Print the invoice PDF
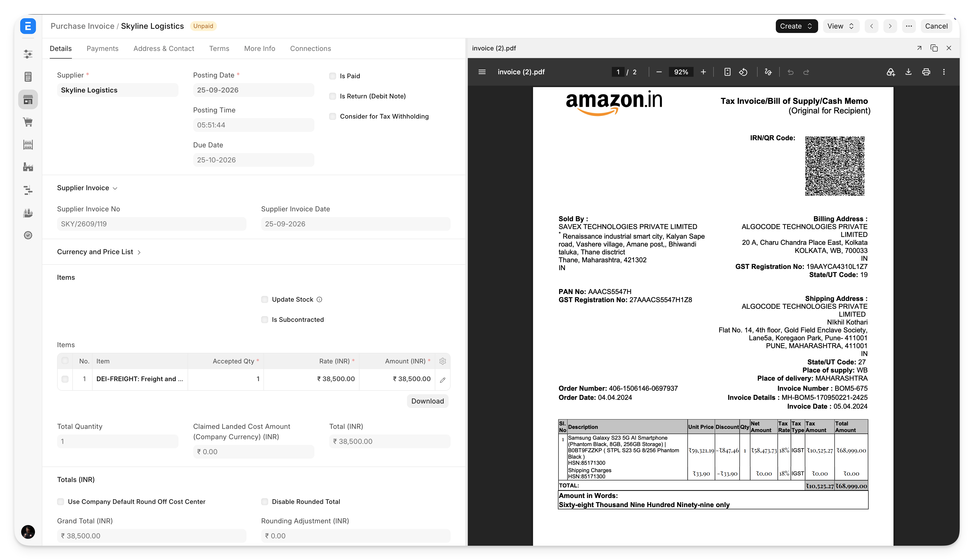 (926, 72)
